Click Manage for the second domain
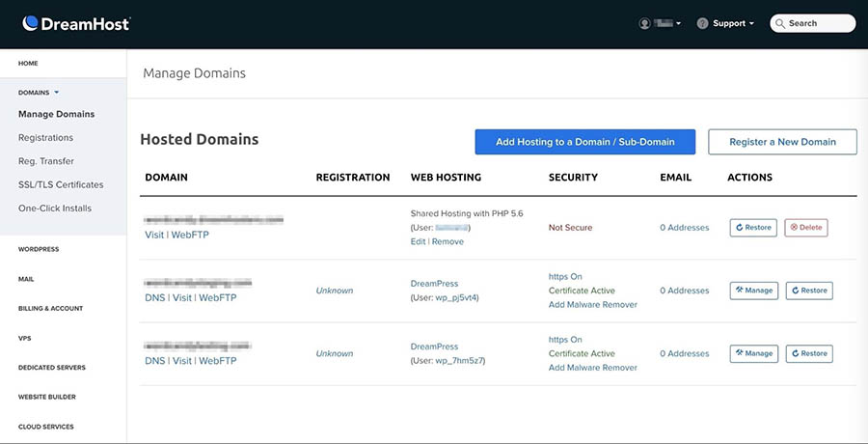Image resolution: width=868 pixels, height=444 pixels. click(753, 291)
